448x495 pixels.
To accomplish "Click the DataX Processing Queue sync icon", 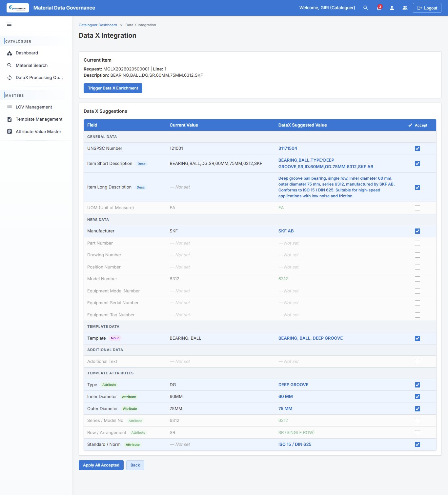I will tap(10, 78).
